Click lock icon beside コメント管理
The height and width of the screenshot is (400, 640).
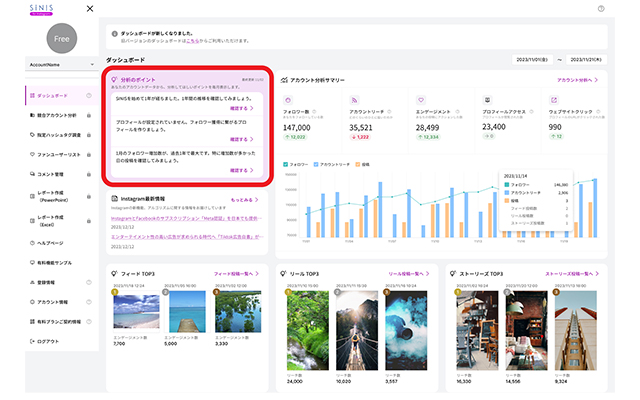[x=89, y=174]
